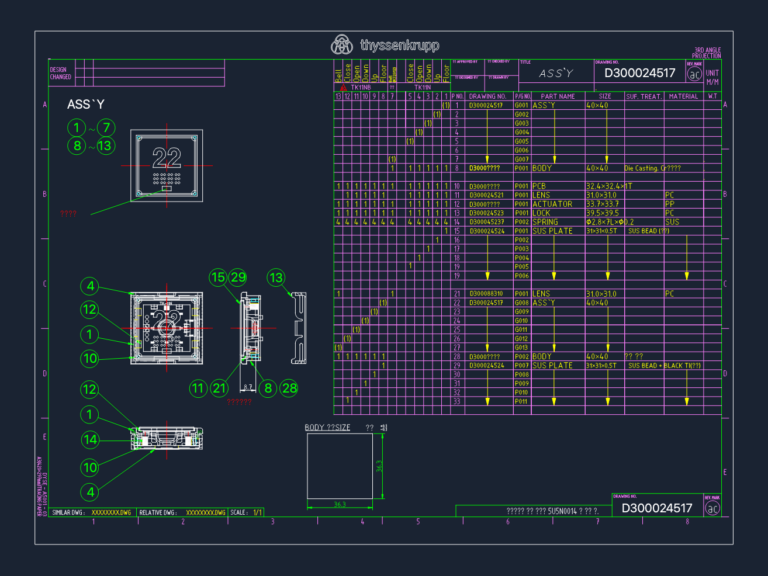Click the SUS material cell in the SPRING row
The image size is (768, 576).
[x=672, y=222]
